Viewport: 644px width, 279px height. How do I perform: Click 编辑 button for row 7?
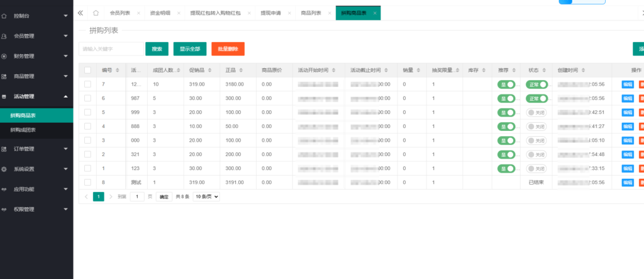[628, 84]
